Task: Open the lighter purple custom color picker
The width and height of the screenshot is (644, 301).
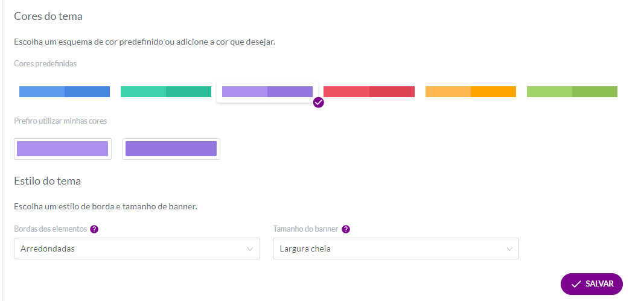Action: click(62, 148)
